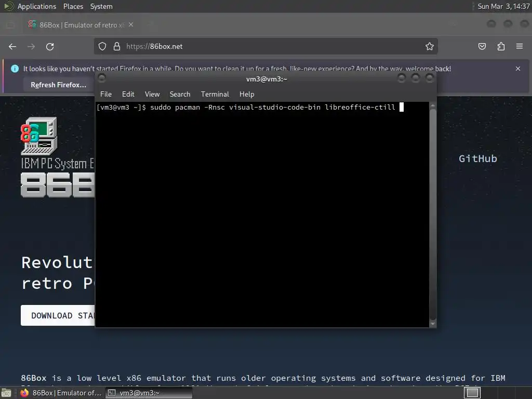The height and width of the screenshot is (399, 532).
Task: Bookmark this page with star icon
Action: pyautogui.click(x=430, y=46)
